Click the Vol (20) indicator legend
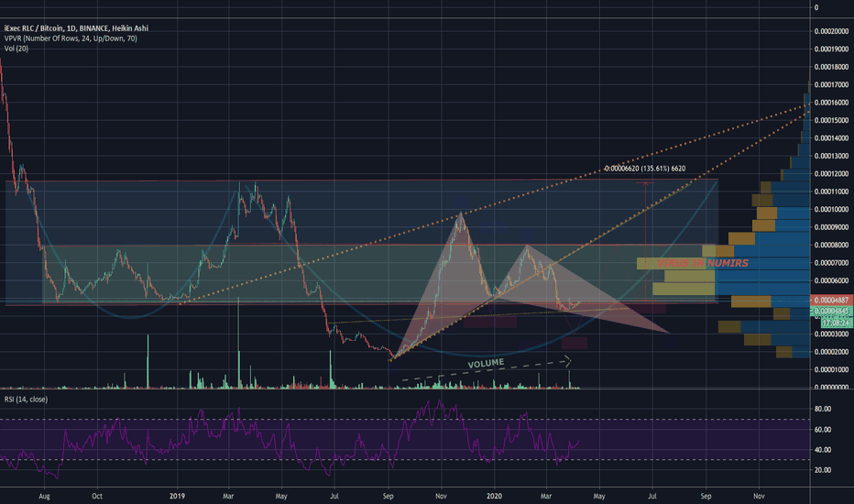 16,49
